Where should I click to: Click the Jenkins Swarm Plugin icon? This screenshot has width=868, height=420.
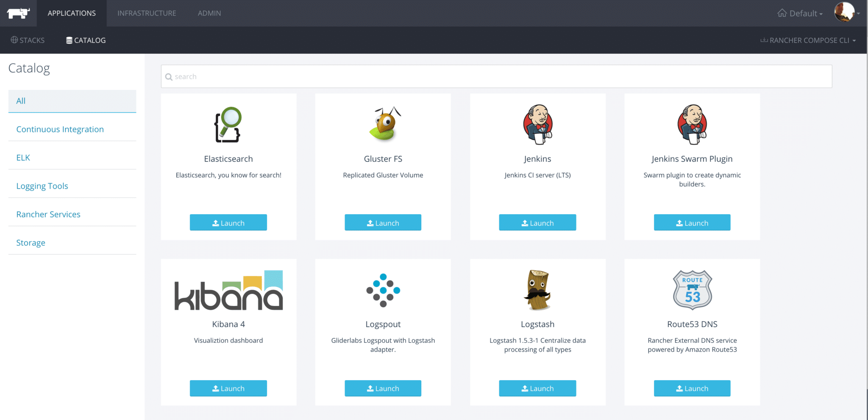point(692,124)
